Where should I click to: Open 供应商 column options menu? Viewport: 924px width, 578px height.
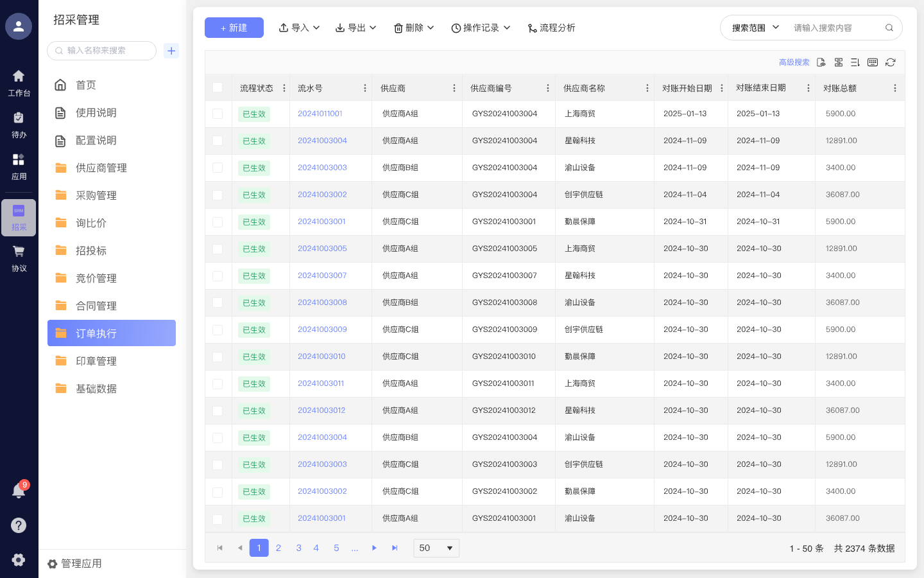454,88
